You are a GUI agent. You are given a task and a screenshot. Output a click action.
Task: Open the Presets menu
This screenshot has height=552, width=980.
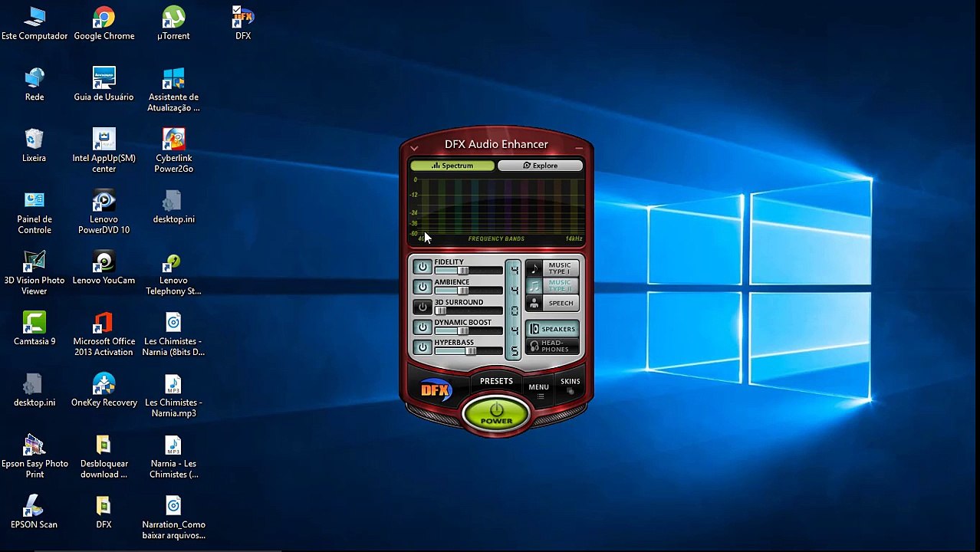496,381
